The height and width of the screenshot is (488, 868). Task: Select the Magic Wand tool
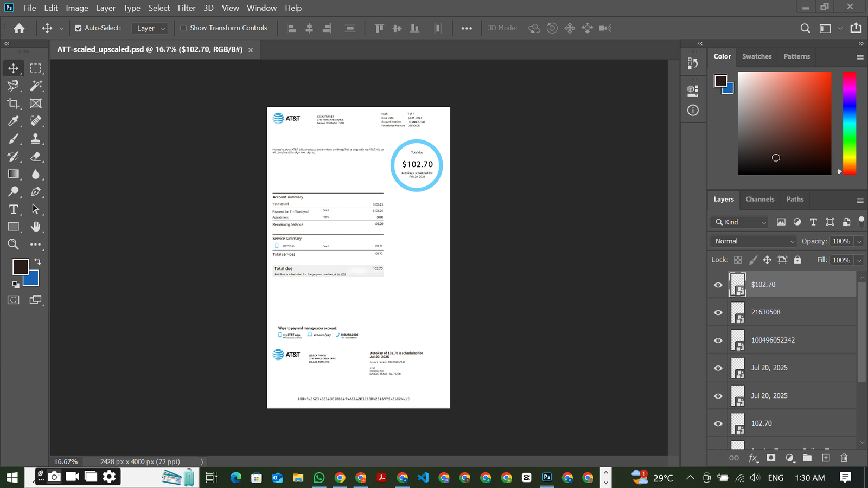click(x=36, y=86)
